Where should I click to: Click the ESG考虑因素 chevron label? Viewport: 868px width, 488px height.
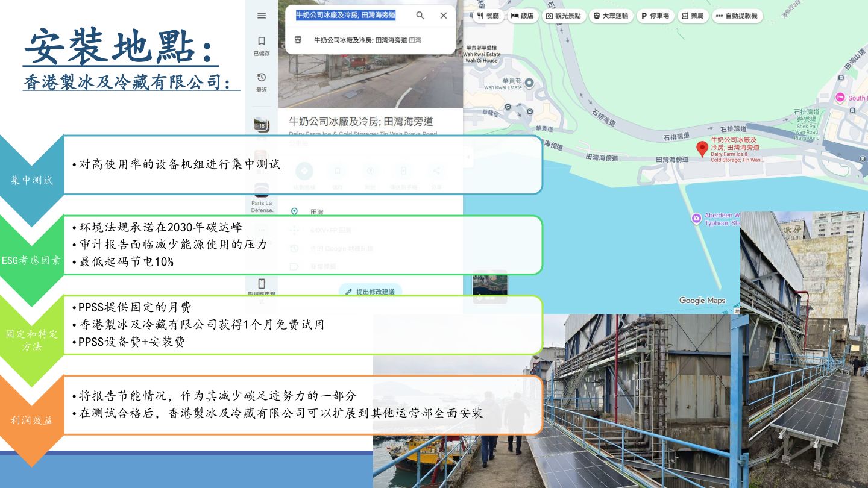coord(31,261)
